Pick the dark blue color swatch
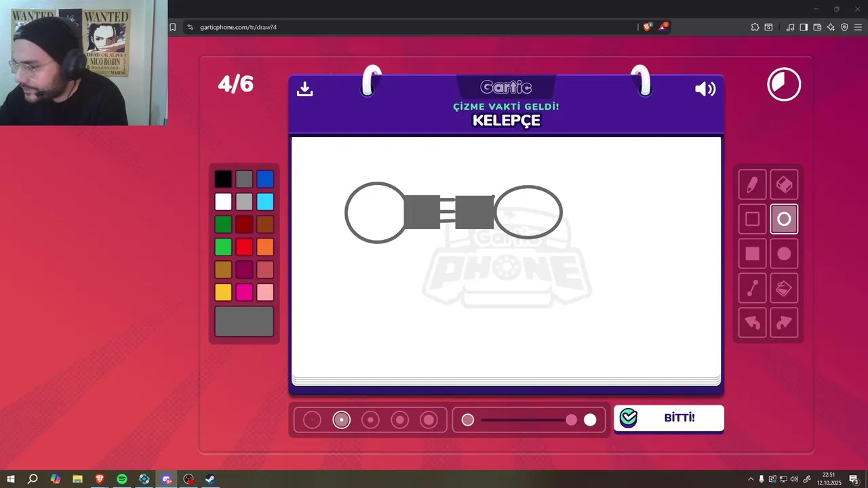 click(x=265, y=179)
